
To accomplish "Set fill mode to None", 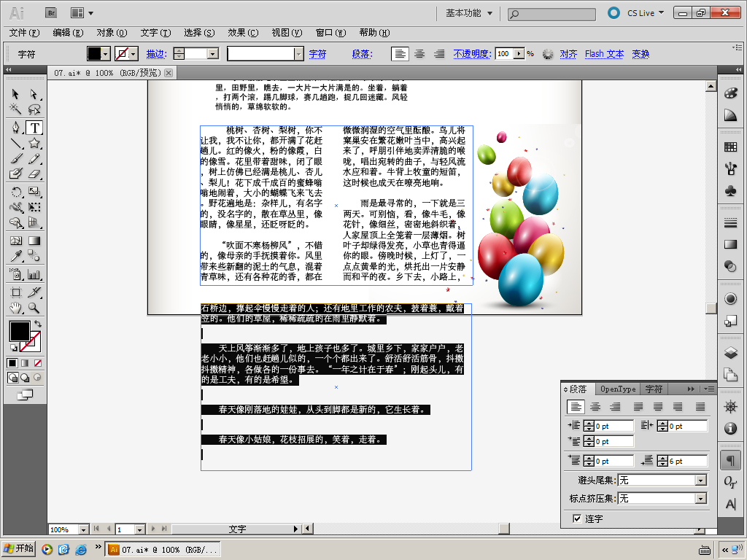I will (x=38, y=363).
